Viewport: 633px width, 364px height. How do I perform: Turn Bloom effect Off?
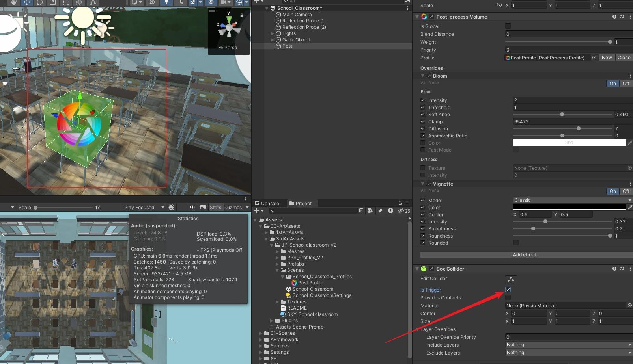(x=626, y=84)
